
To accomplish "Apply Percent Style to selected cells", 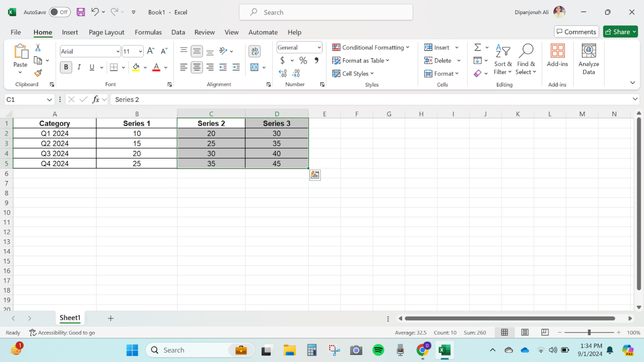I will tap(303, 60).
